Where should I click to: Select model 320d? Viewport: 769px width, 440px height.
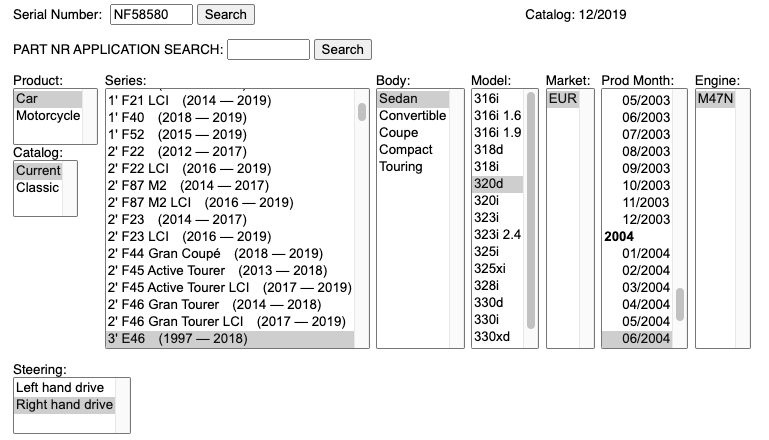[498, 184]
